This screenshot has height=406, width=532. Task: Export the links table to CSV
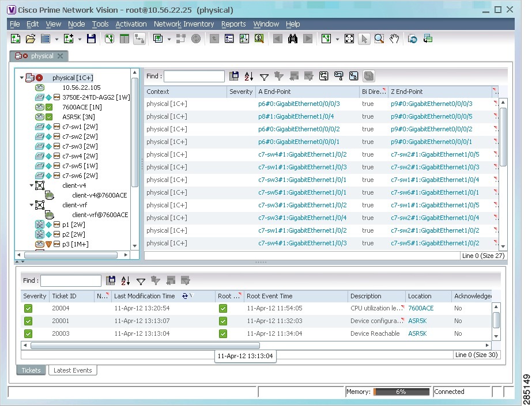point(234,76)
